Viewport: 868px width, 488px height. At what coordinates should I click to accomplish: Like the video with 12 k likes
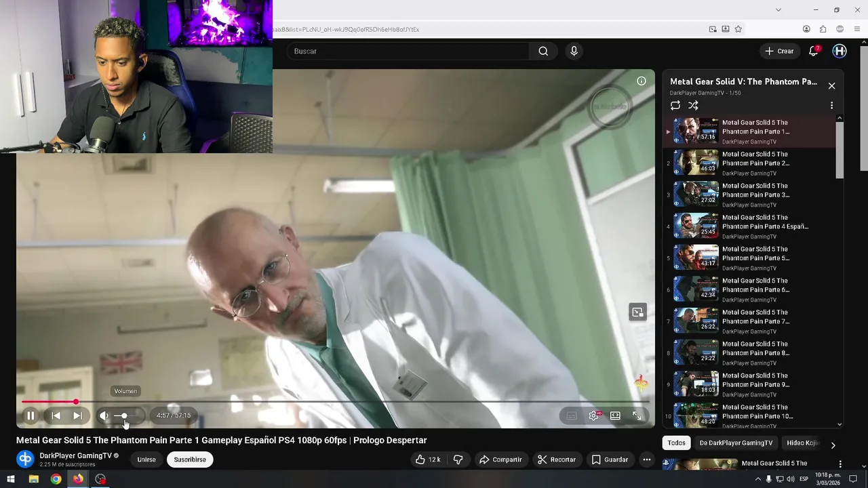coord(428,460)
